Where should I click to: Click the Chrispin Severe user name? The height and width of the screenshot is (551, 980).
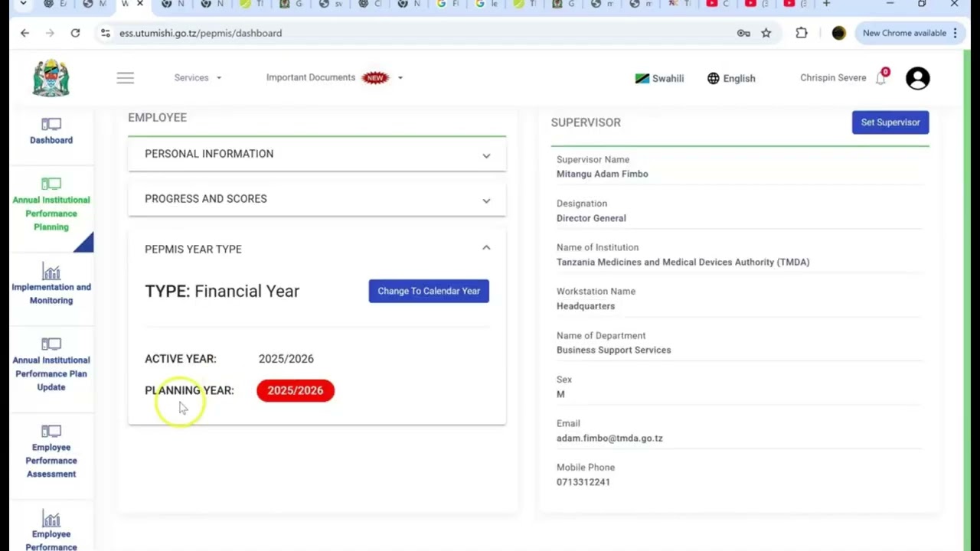pos(833,78)
